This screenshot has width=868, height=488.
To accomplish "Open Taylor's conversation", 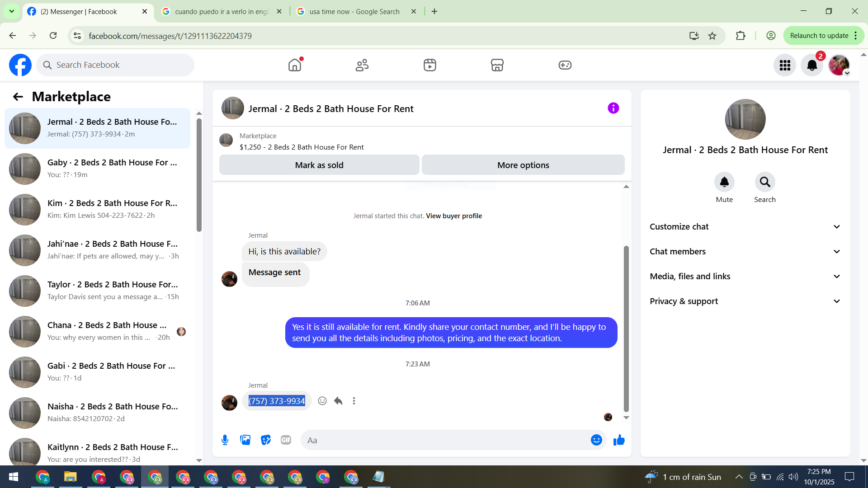I will [97, 291].
